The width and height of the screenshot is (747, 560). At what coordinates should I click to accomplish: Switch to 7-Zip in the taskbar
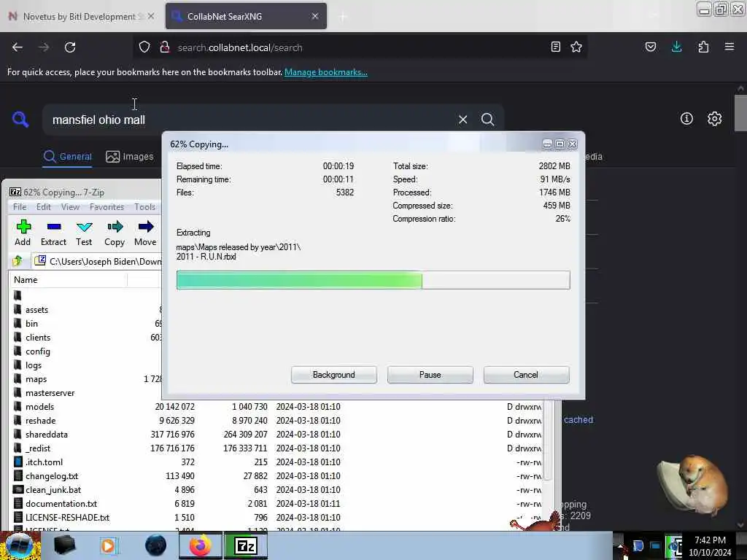246,545
